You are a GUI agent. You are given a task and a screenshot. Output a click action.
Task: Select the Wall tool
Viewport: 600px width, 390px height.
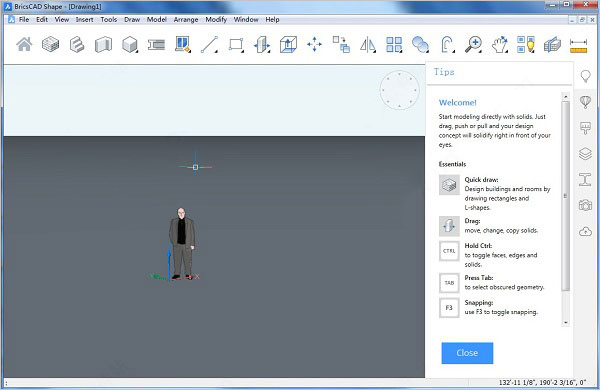[x=103, y=44]
